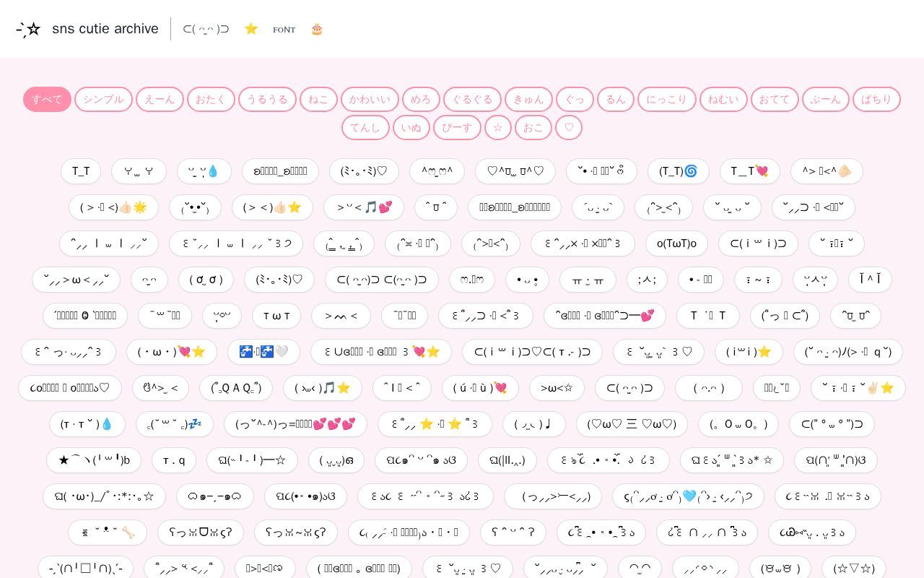Copy the double ⊂(ᵕ̣̣ᴗᵕ̣̣)⊃ kaomoji
This screenshot has height=578, width=924.
(x=382, y=280)
